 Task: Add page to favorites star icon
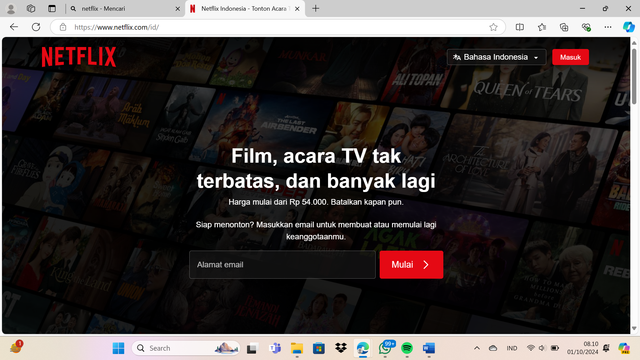tap(493, 27)
